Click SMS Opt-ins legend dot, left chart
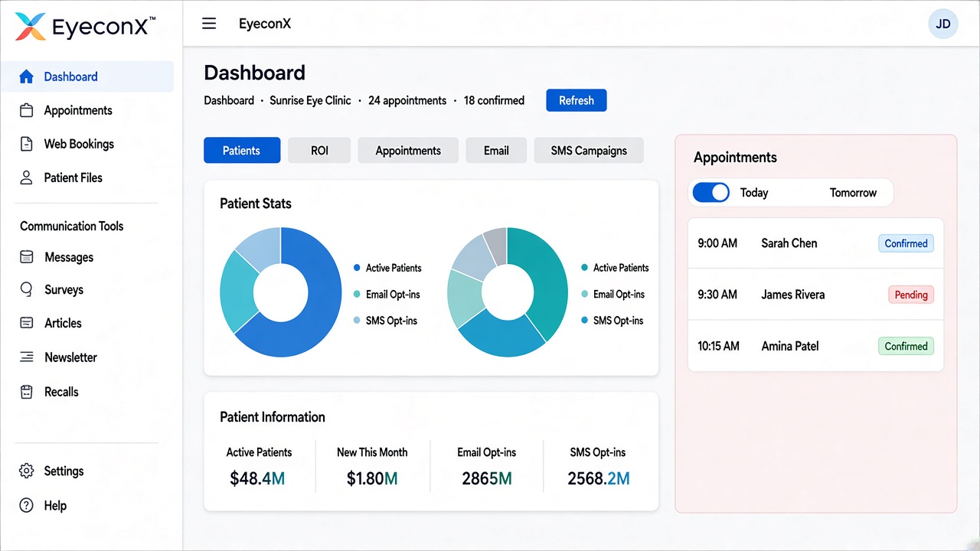Image resolution: width=980 pixels, height=551 pixels. 357,321
